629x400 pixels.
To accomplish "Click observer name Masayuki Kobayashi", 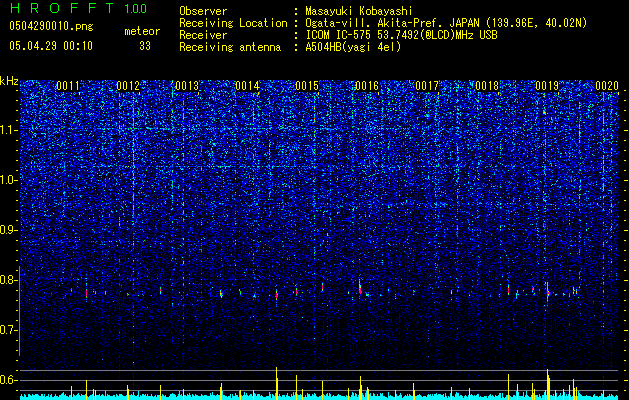I will coord(359,11).
